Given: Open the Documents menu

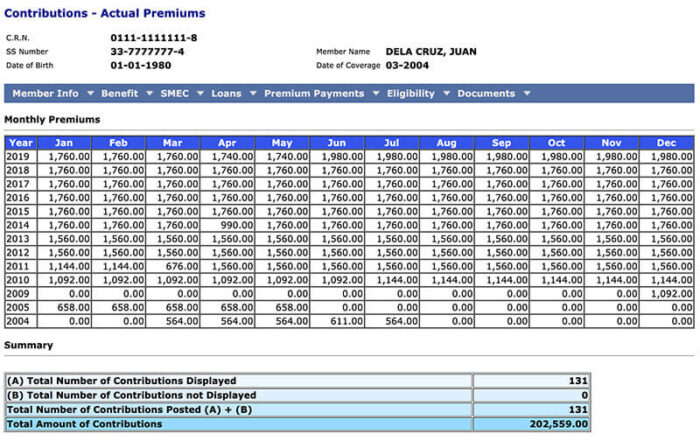Looking at the screenshot, I should (486, 93).
